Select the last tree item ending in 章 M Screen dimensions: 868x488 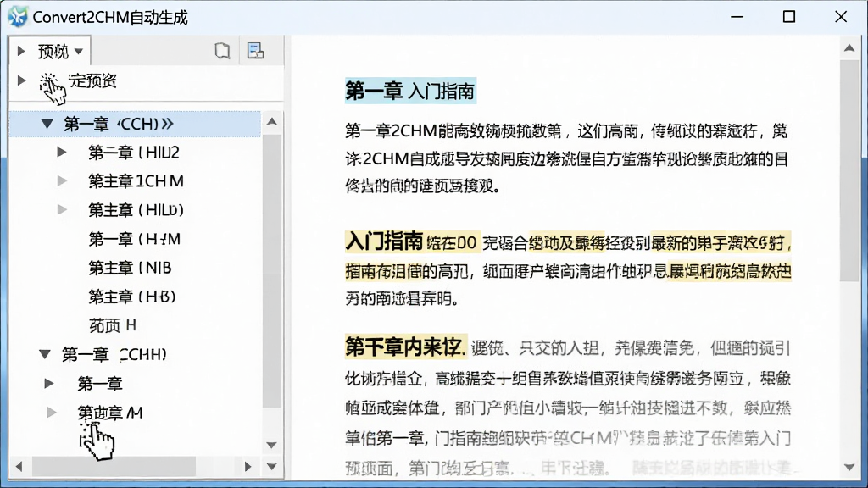110,413
